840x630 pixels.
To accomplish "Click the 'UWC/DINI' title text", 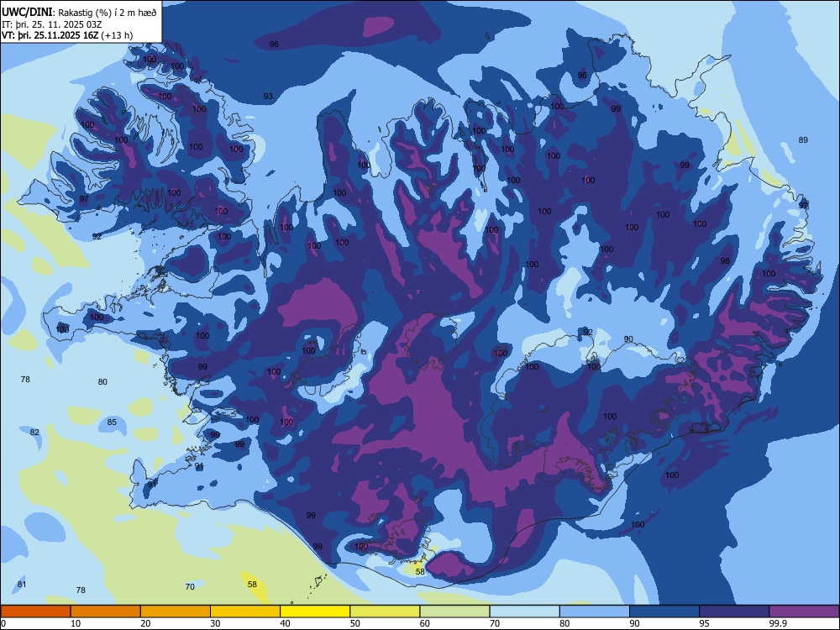I will [x=27, y=13].
